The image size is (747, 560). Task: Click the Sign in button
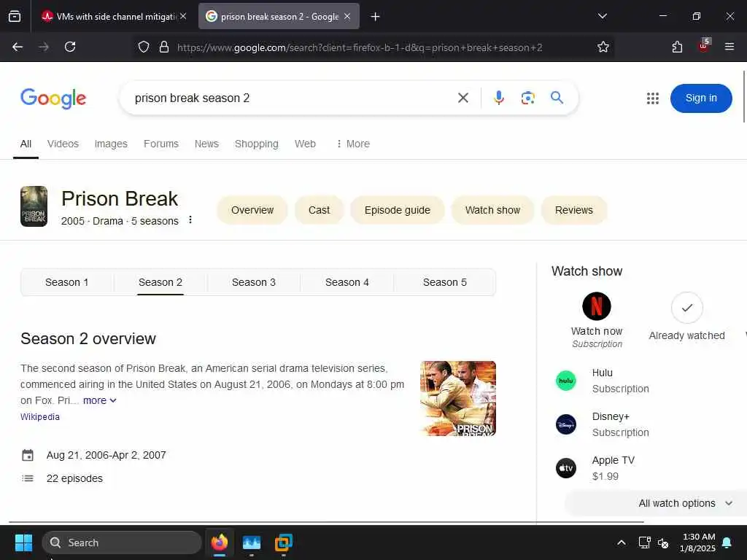point(701,98)
